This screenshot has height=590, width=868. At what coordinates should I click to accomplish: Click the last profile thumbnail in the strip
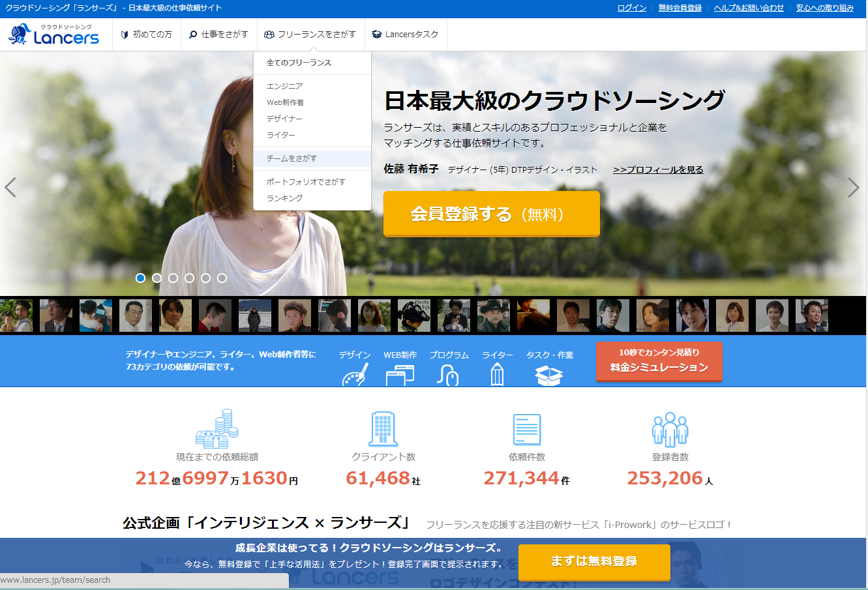[x=812, y=316]
